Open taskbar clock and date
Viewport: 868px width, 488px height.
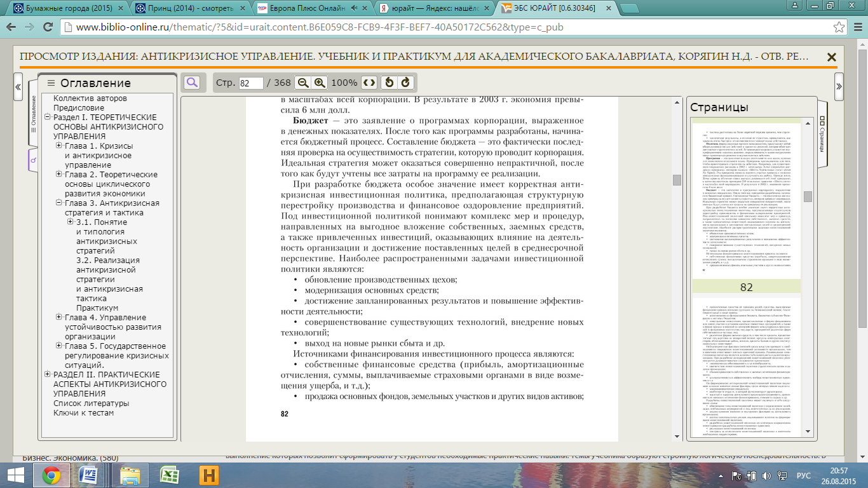pos(839,475)
